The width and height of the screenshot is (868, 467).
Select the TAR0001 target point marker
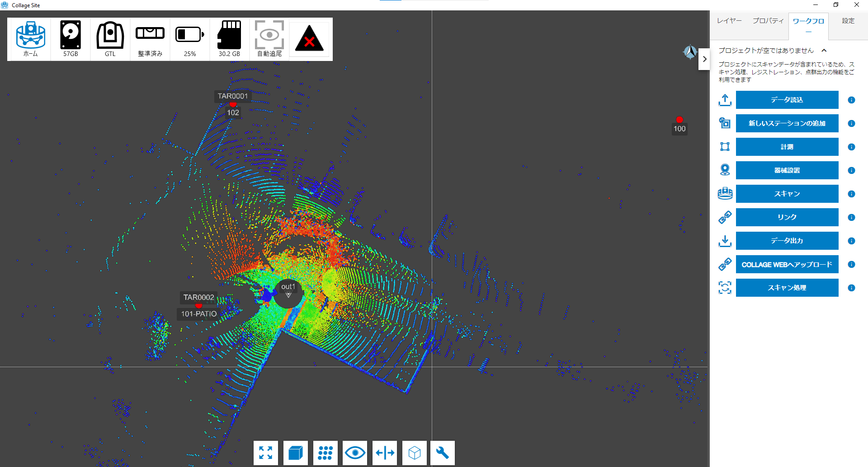[x=233, y=104]
